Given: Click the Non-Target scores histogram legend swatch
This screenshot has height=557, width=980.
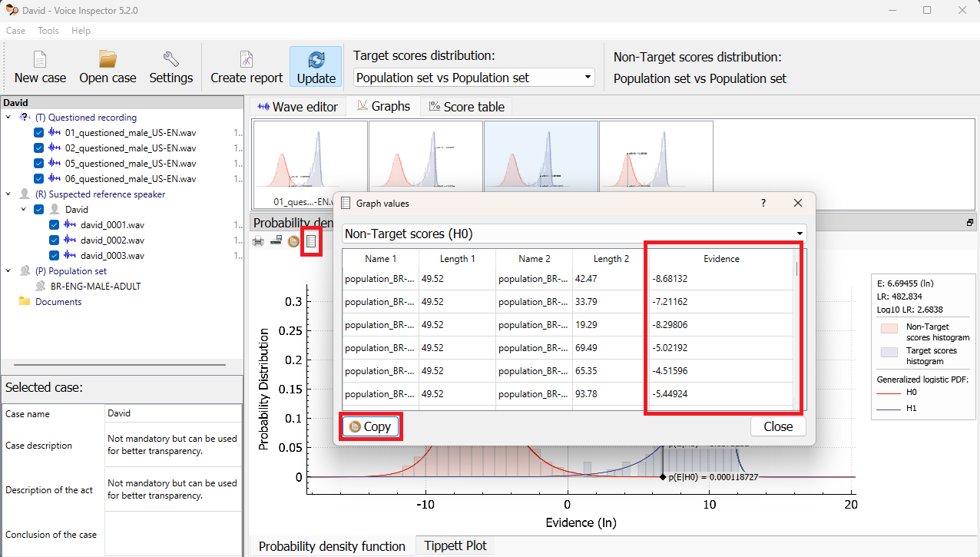Looking at the screenshot, I should point(888,327).
